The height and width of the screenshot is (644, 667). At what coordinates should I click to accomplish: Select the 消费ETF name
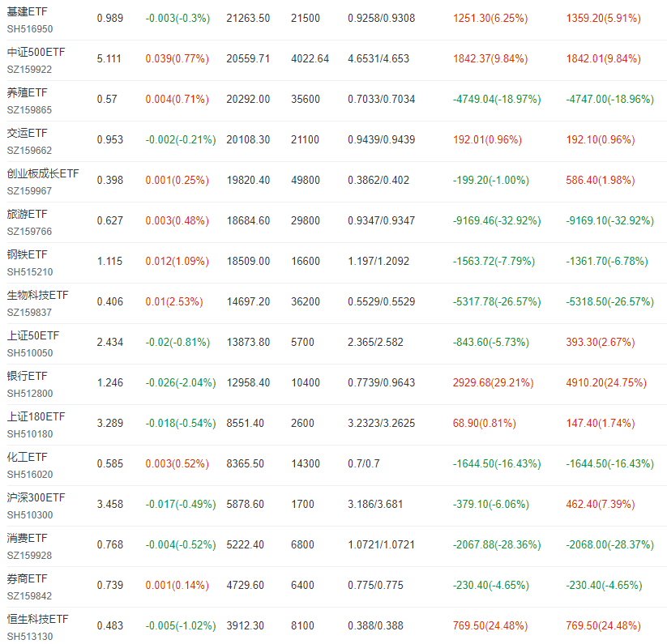coord(28,538)
